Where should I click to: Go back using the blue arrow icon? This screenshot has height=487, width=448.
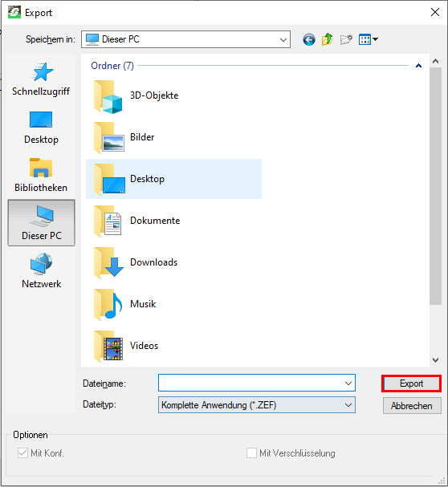tap(309, 40)
